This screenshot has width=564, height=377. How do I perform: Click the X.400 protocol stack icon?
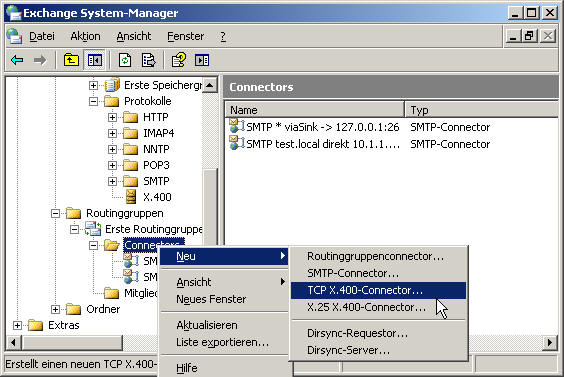click(131, 197)
